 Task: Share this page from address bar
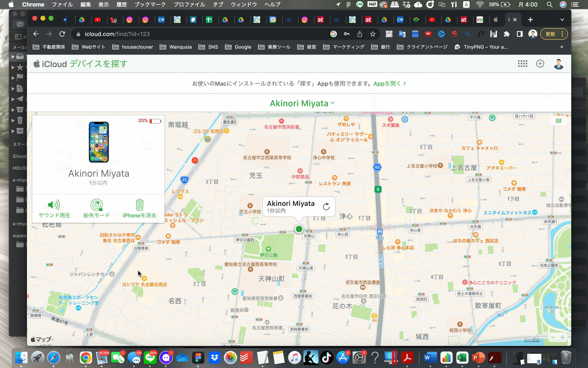coord(360,34)
